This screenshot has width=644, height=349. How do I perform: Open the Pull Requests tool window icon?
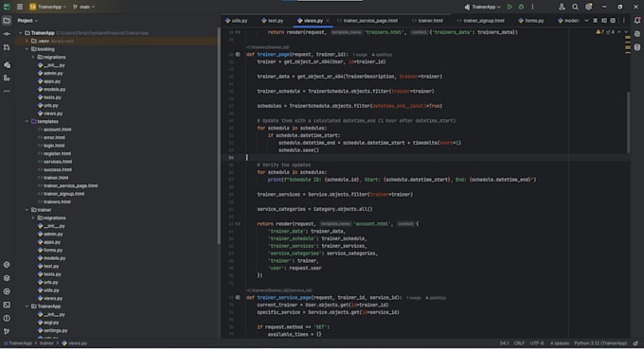[7, 47]
